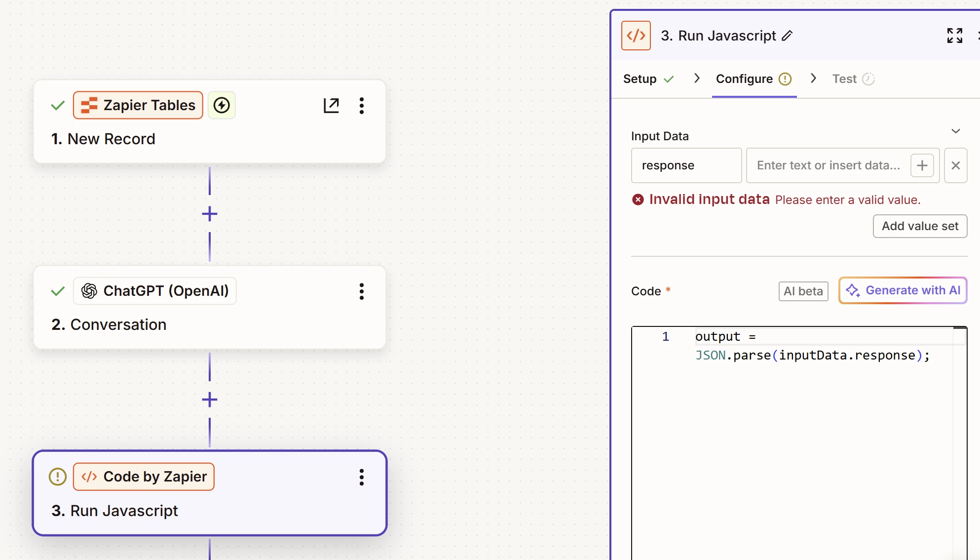Switch to the Test tab

pos(854,79)
